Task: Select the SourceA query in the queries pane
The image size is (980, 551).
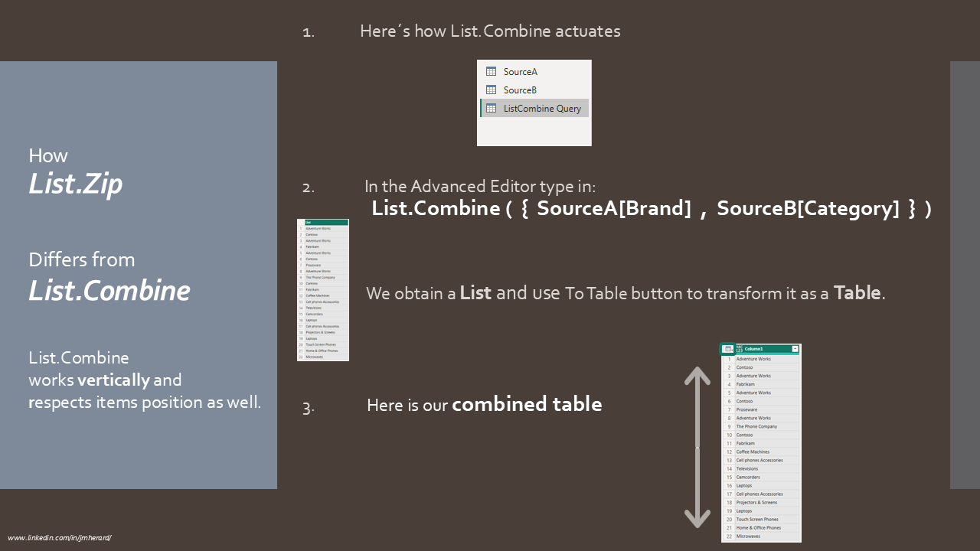Action: (521, 71)
